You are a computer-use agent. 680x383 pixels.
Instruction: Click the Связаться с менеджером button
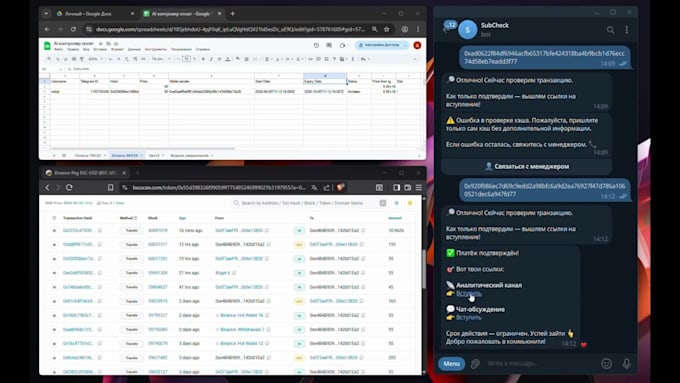pos(526,166)
